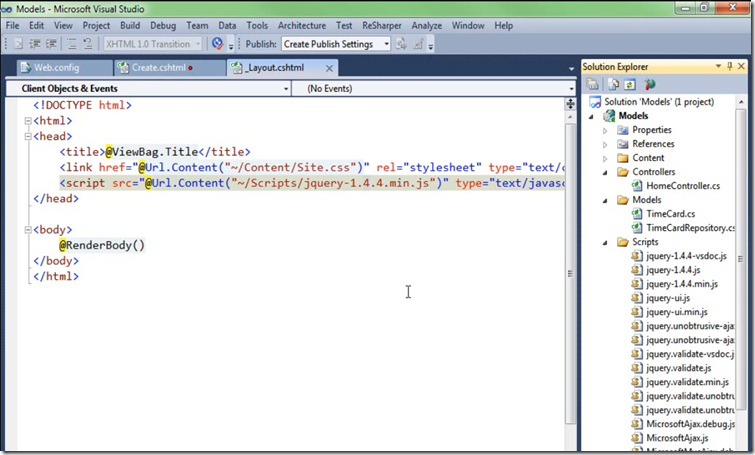Expand the References node

(x=605, y=144)
